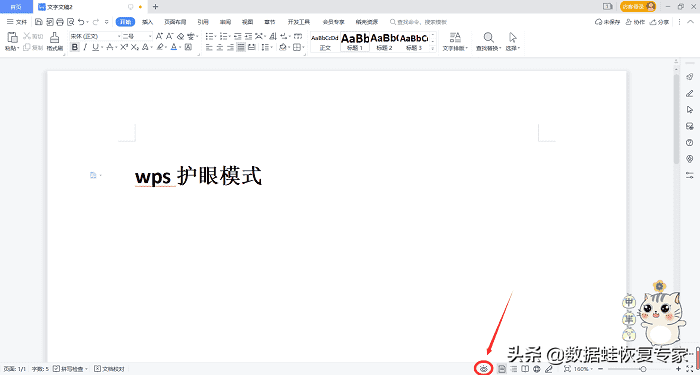This screenshot has height=375, width=700.
Task: Clear formatting with eraser icon
Action: (180, 36)
